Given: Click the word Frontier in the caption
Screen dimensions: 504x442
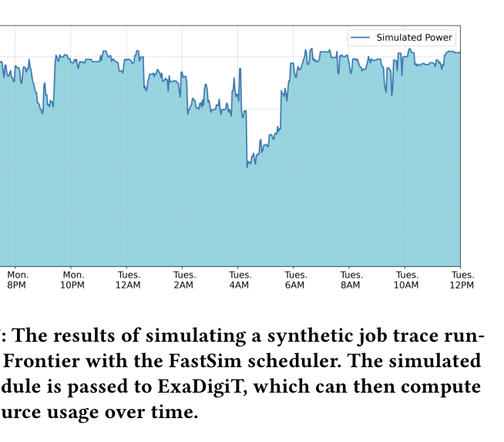Looking at the screenshot, I should [x=41, y=360].
